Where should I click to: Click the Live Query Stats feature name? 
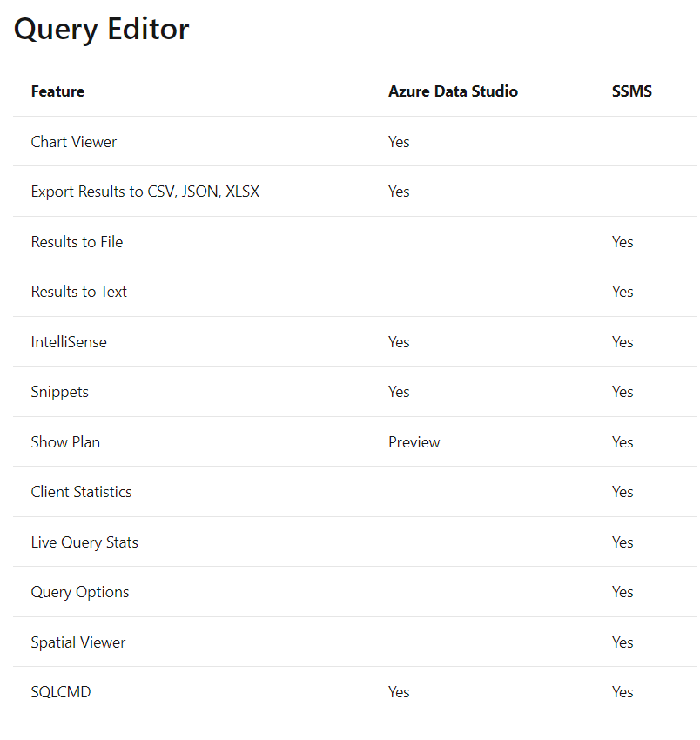coord(84,542)
